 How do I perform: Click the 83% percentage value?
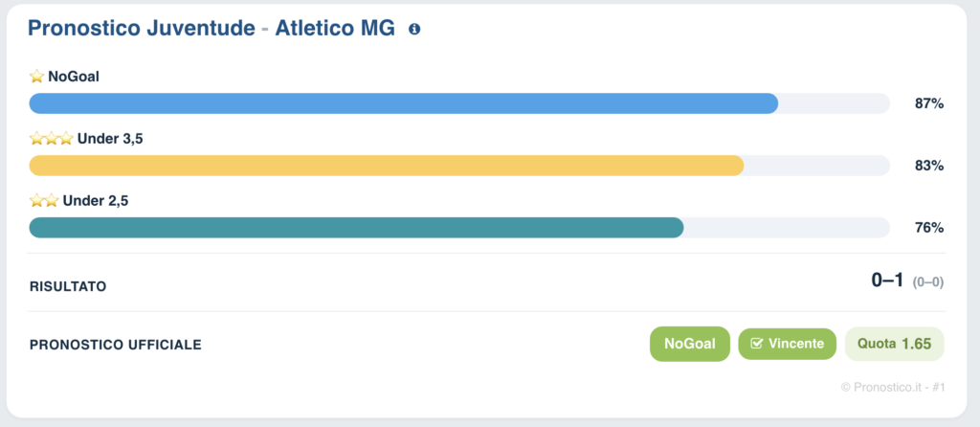[929, 166]
